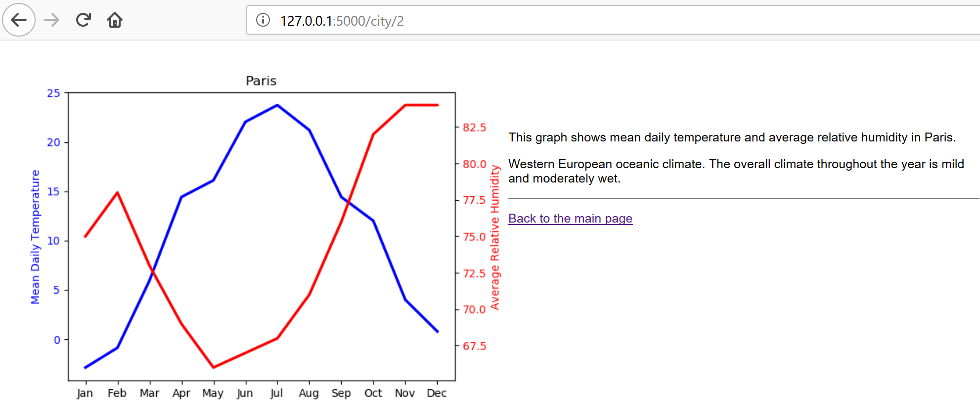The height and width of the screenshot is (410, 980).
Task: Click the blue temperature tick label '10'
Action: 53,241
